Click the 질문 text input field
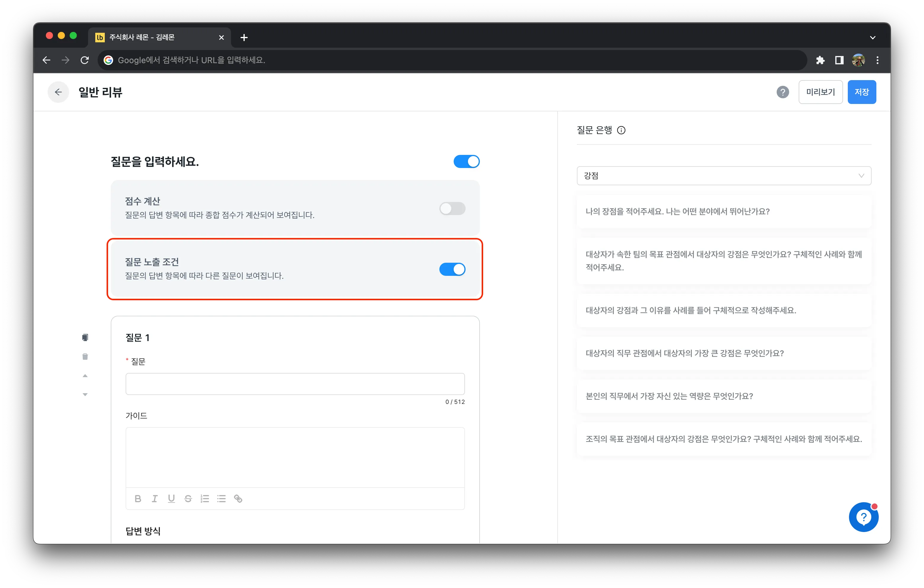This screenshot has width=924, height=588. click(295, 384)
